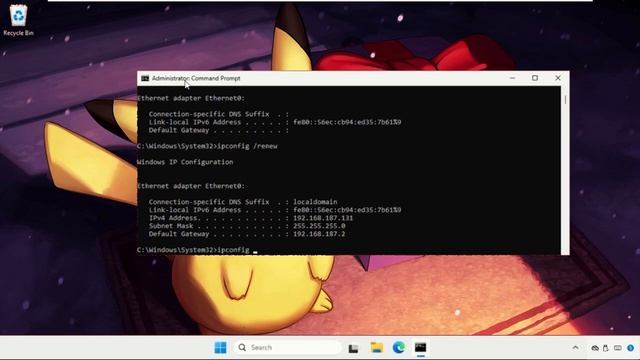Click the 'ipconfig /renew' command line

(x=207, y=146)
